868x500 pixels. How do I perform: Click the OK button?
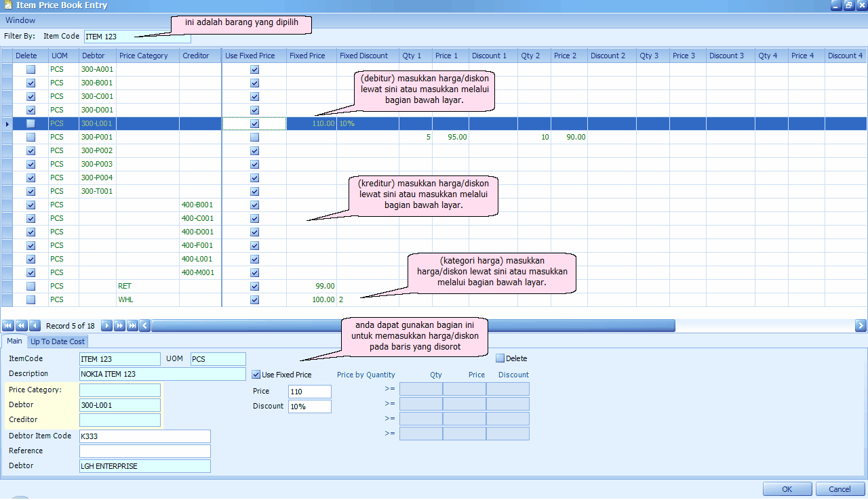pos(787,489)
